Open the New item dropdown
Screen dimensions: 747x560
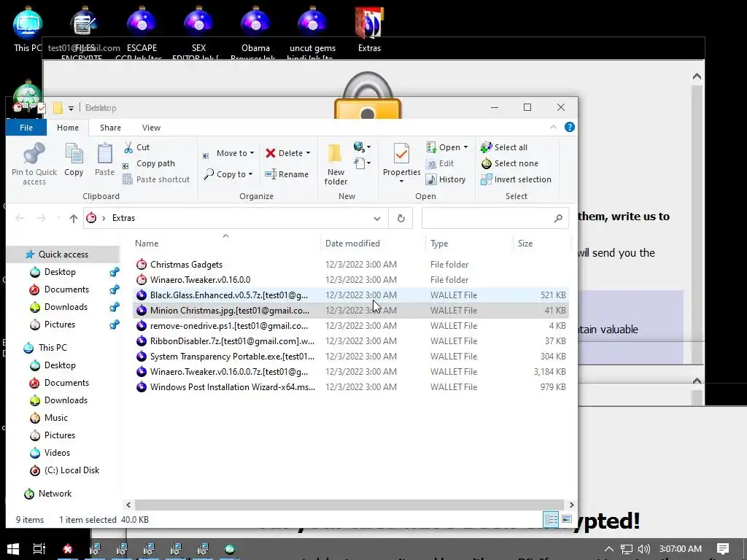pyautogui.click(x=362, y=163)
